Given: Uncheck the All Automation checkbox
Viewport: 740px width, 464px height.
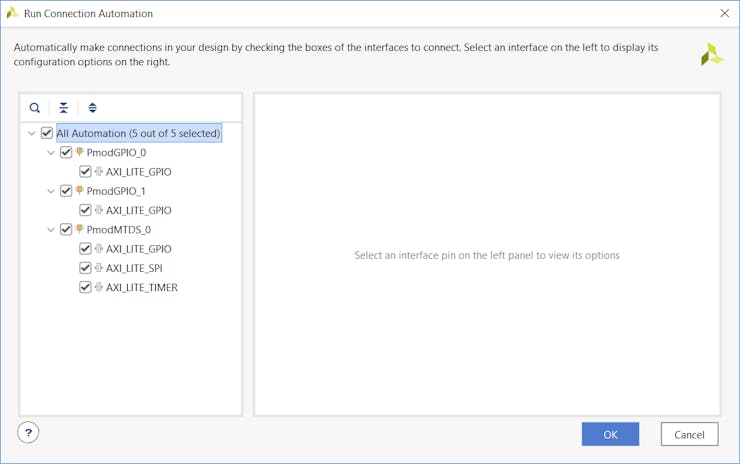Looking at the screenshot, I should (x=46, y=133).
